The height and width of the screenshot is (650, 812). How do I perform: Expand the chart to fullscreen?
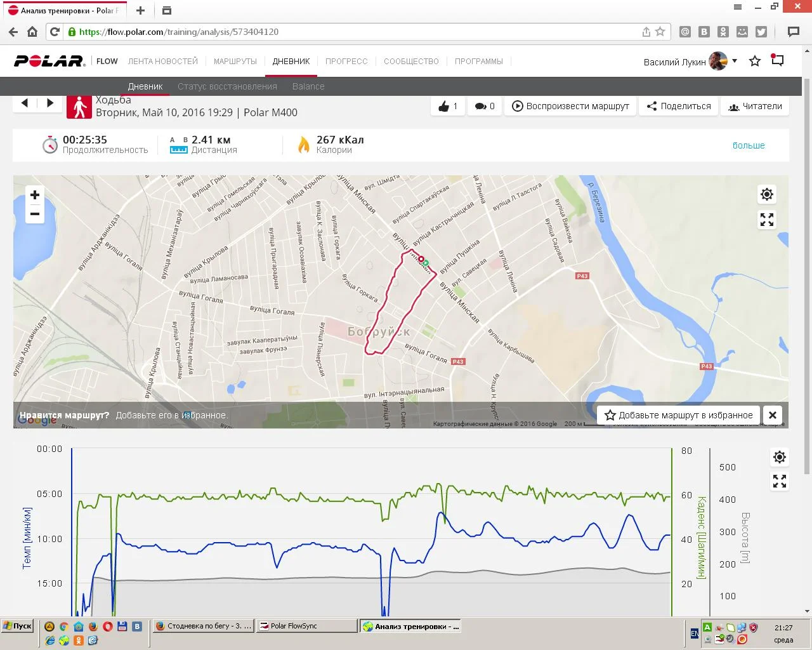click(780, 481)
